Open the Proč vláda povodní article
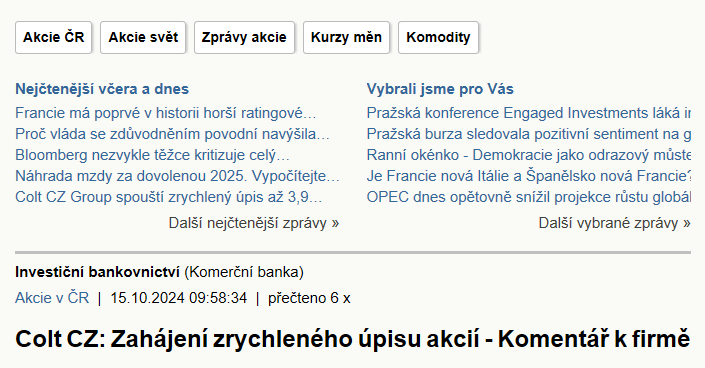The width and height of the screenshot is (705, 368). 173,134
